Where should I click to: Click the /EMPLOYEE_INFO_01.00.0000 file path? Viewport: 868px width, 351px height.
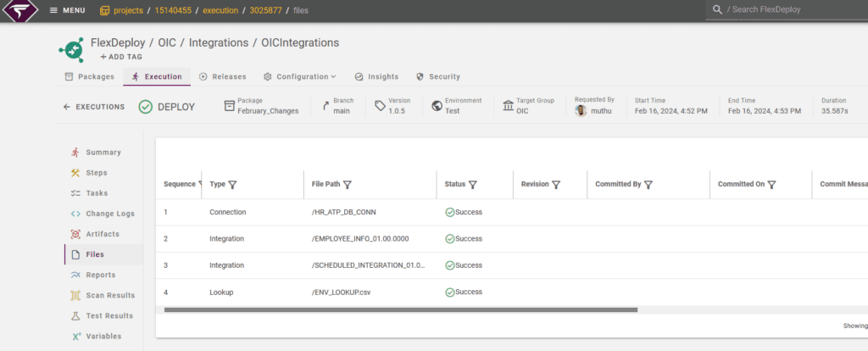pyautogui.click(x=360, y=238)
